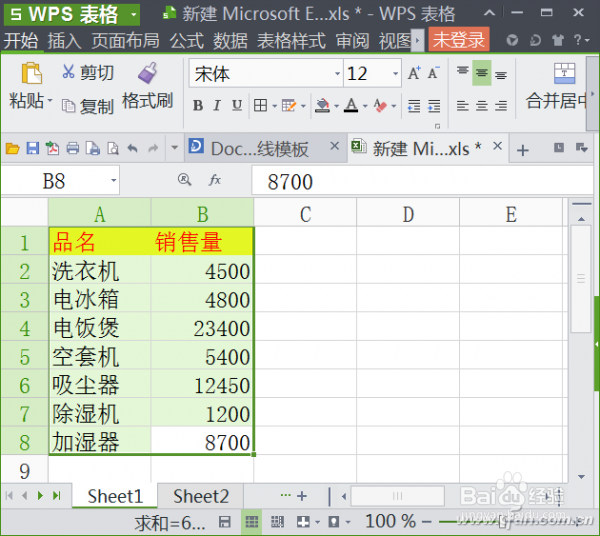This screenshot has height=536, width=600.
Task: Open the 开始 ribbon tab
Action: (21, 40)
